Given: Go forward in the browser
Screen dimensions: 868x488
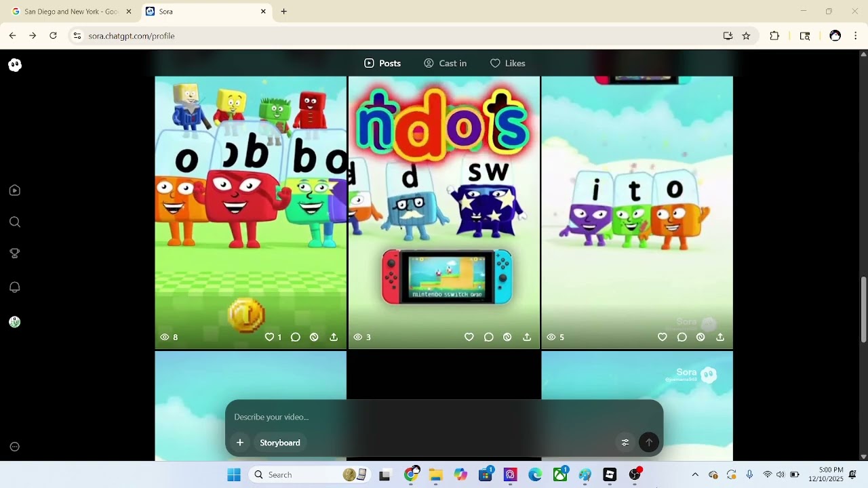Looking at the screenshot, I should [33, 36].
